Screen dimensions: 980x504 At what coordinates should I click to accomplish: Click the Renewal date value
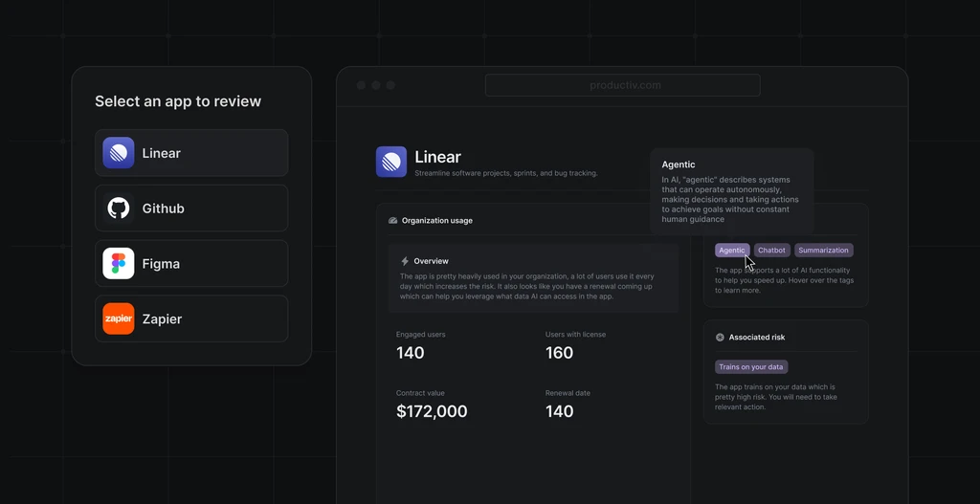559,411
